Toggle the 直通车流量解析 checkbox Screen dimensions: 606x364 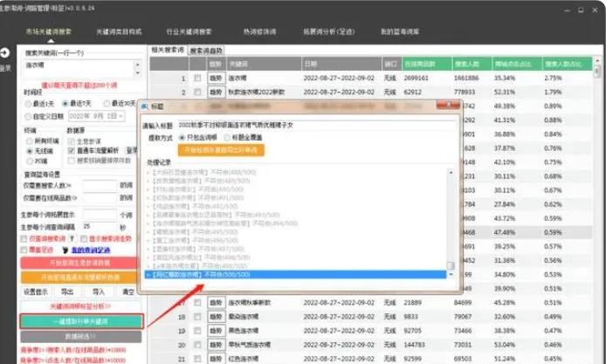tap(71, 151)
